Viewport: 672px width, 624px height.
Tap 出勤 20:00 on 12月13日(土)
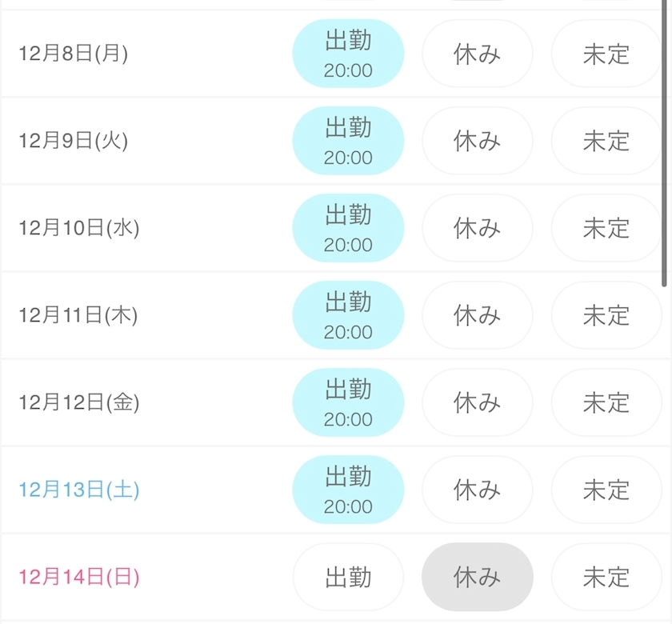(348, 490)
